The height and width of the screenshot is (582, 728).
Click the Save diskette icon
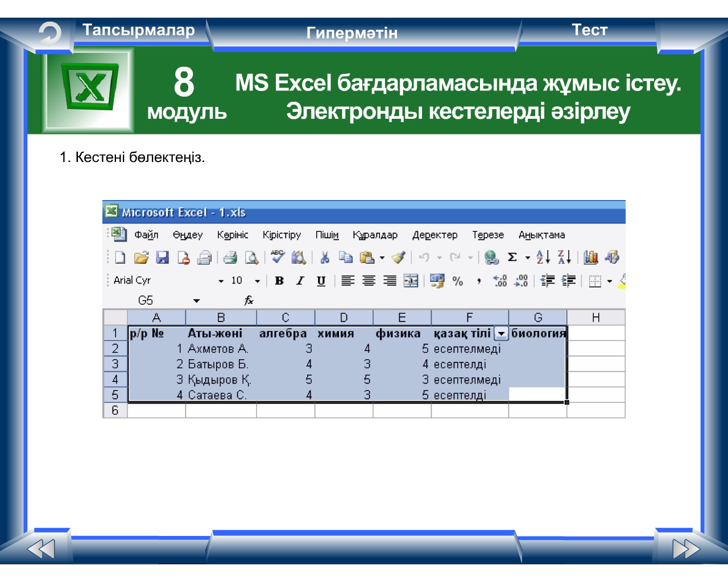[163, 257]
